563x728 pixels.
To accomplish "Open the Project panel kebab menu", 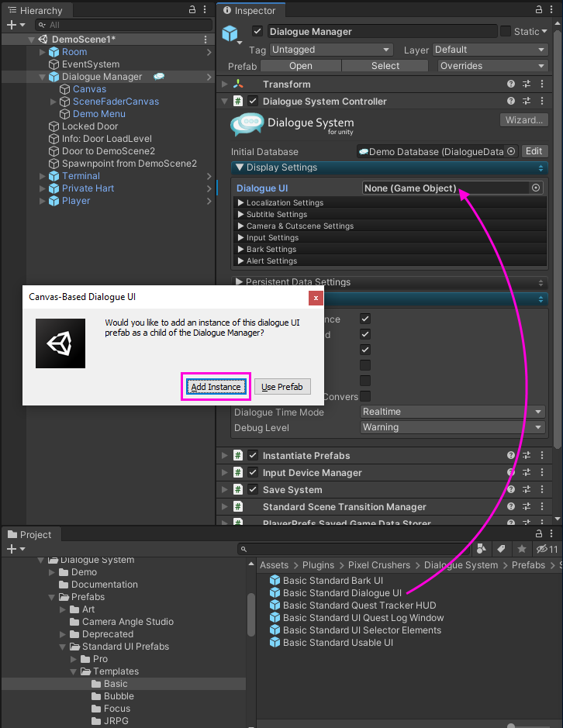I will 551,533.
